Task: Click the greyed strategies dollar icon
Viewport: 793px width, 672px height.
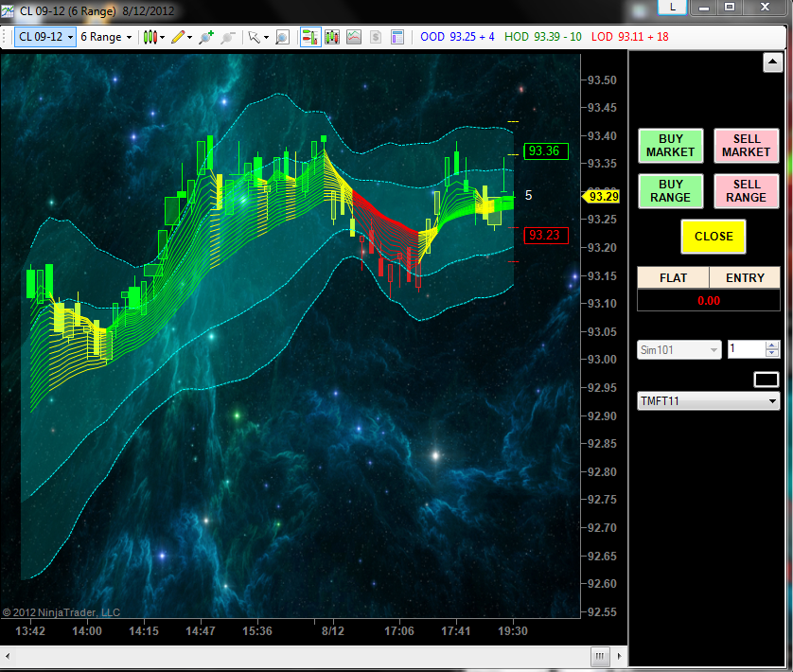Action: coord(376,37)
